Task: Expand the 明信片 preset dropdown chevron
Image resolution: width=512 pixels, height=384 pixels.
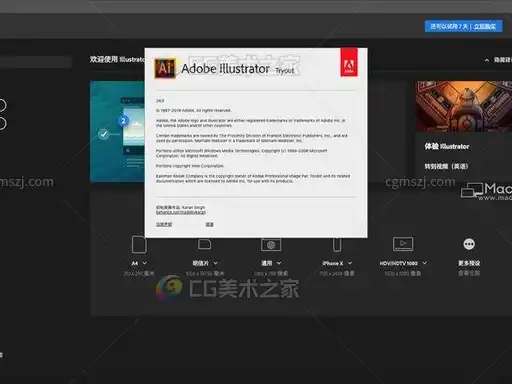Action: coord(216,263)
